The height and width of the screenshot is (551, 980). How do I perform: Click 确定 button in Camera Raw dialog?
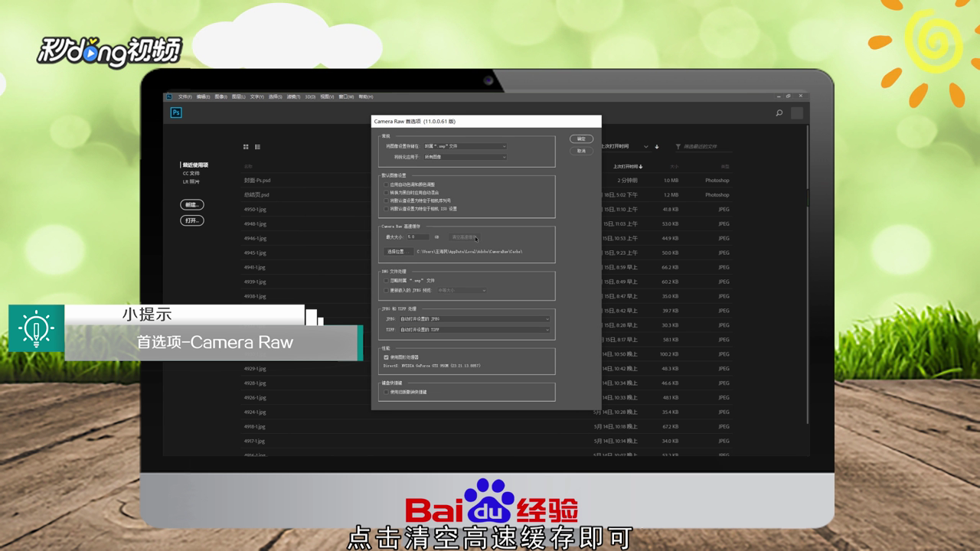(581, 139)
